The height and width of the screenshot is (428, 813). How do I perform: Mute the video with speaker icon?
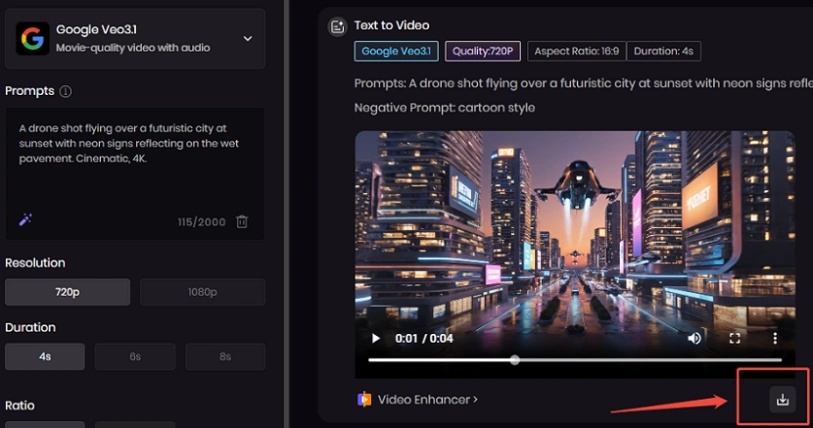point(694,338)
